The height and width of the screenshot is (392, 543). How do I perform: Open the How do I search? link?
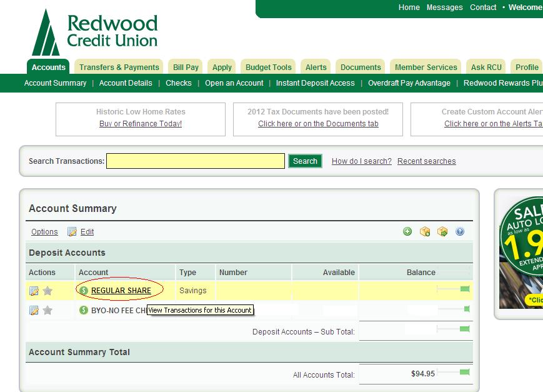[362, 161]
